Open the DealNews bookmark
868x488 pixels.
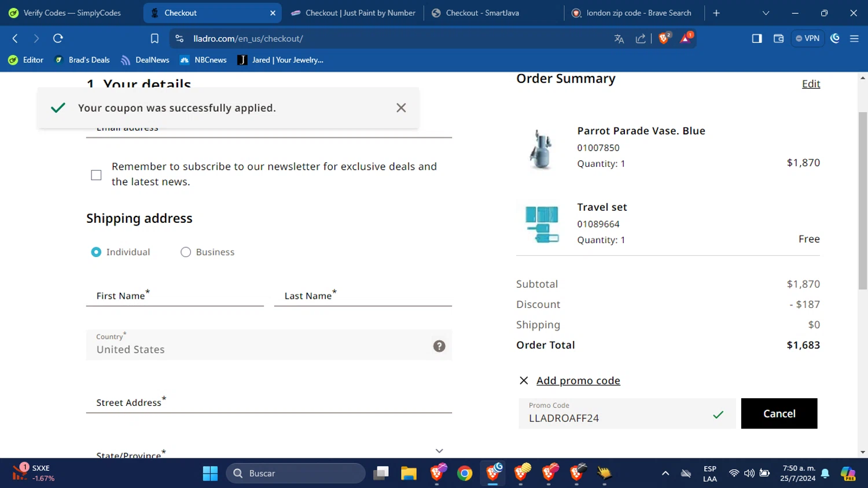pos(145,60)
